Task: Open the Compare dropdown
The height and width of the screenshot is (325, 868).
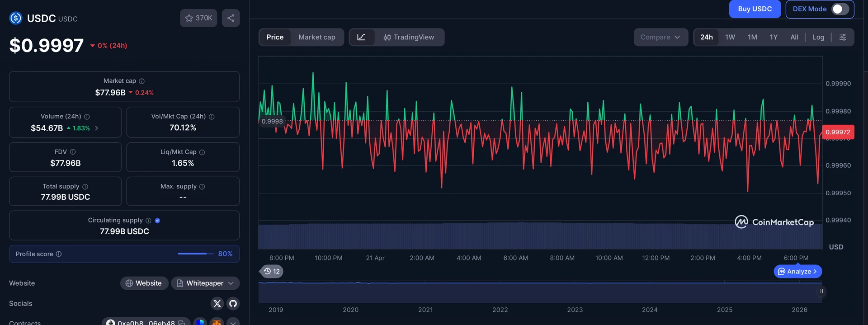Action: click(660, 37)
